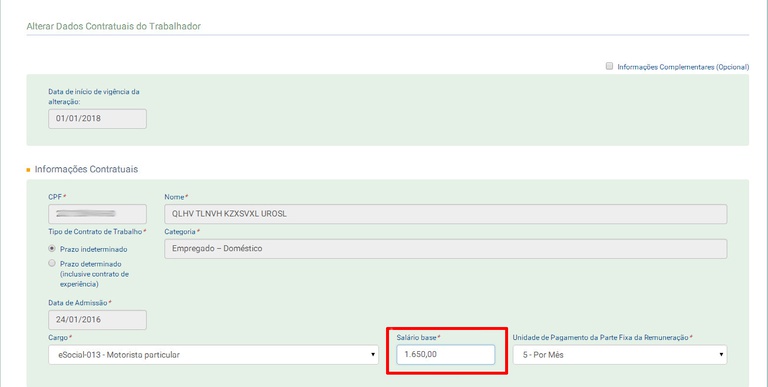This screenshot has width=768, height=387.
Task: Open the Unidade de Pagamento dropdown
Action: [x=620, y=355]
